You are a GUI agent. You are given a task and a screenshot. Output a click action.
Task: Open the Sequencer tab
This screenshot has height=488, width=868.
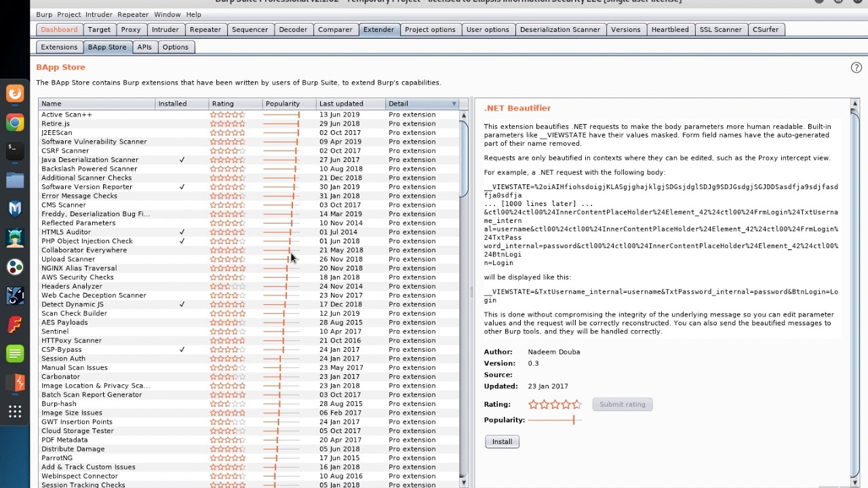coord(250,30)
